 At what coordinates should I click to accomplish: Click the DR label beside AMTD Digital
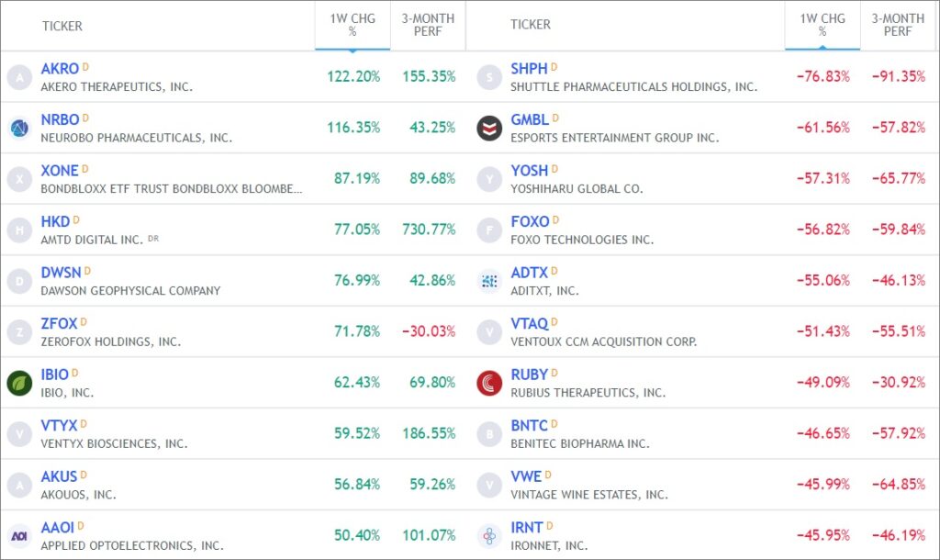pyautogui.click(x=153, y=238)
